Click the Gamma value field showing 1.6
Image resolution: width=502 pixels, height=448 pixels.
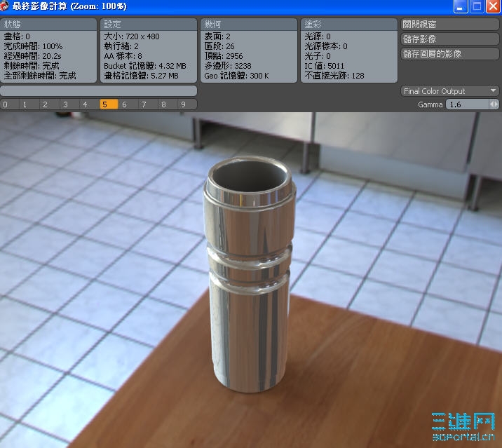click(x=468, y=104)
